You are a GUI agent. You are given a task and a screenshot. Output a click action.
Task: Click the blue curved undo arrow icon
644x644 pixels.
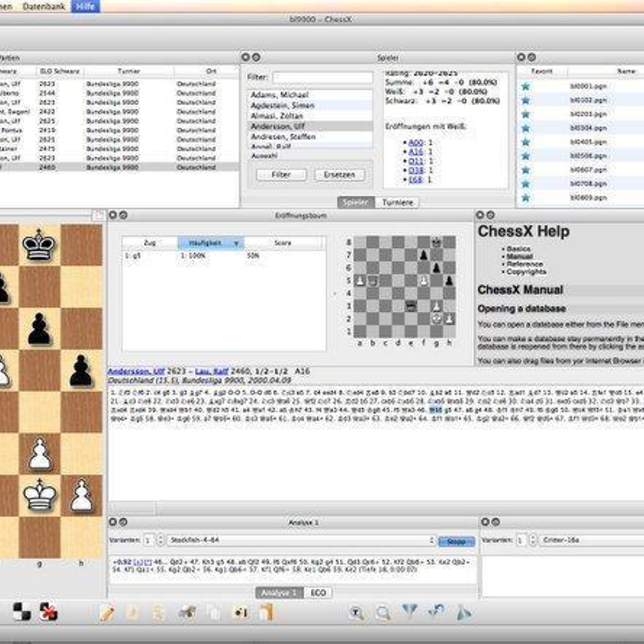tap(436, 611)
